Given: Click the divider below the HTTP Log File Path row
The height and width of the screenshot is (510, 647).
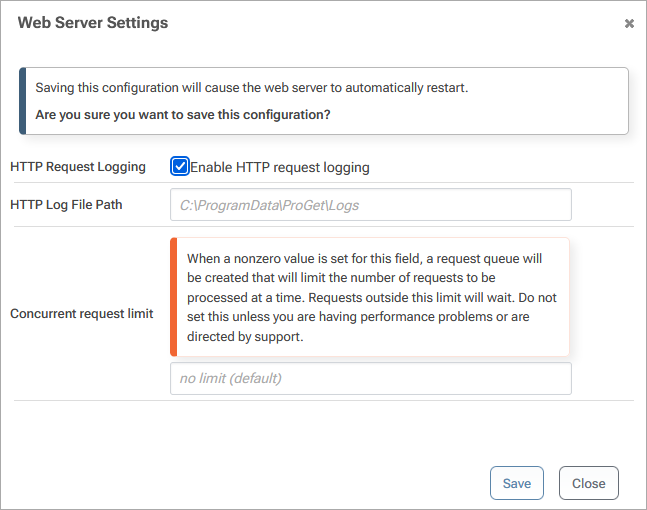Looking at the screenshot, I should point(324,227).
